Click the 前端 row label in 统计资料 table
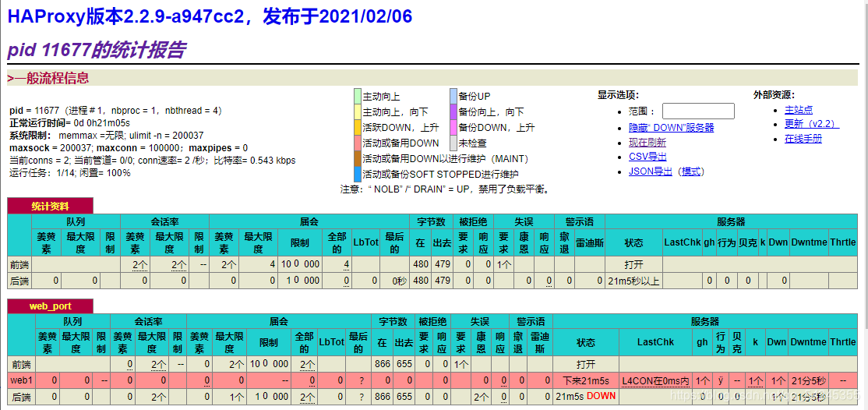The height and width of the screenshot is (410, 868). click(20, 265)
